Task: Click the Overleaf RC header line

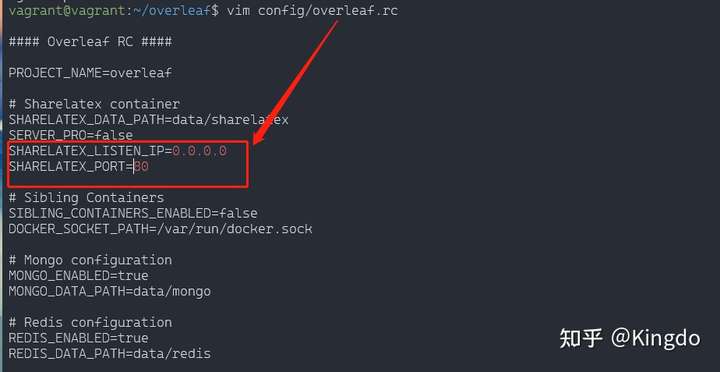Action: [x=90, y=42]
